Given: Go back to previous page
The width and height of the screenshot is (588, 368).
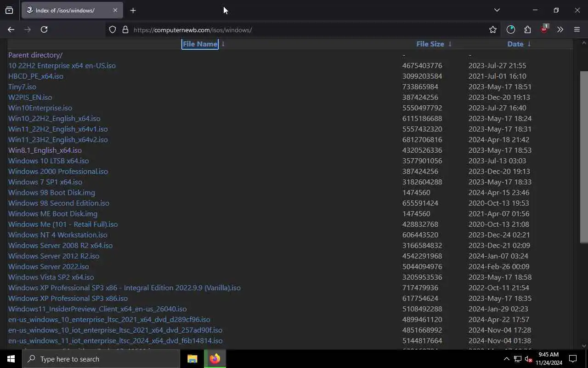Looking at the screenshot, I should coord(11,29).
